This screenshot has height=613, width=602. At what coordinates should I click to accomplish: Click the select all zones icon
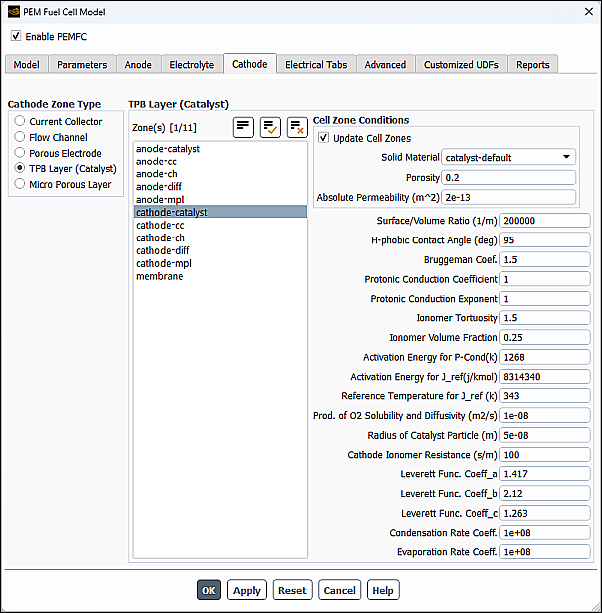(270, 127)
